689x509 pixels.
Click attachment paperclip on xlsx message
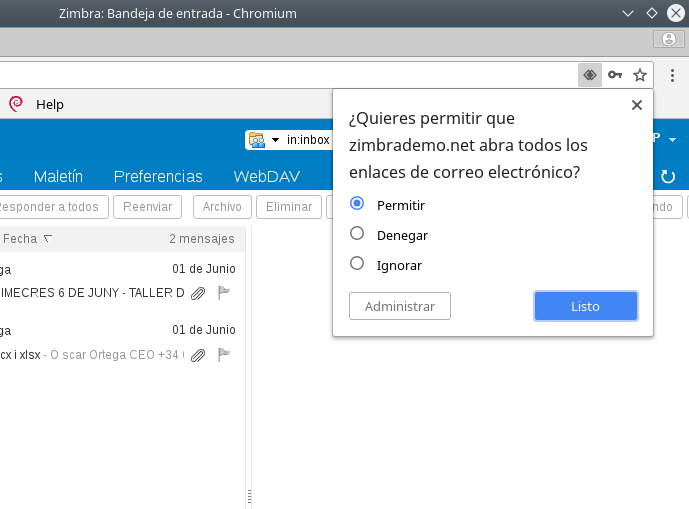[x=198, y=355]
